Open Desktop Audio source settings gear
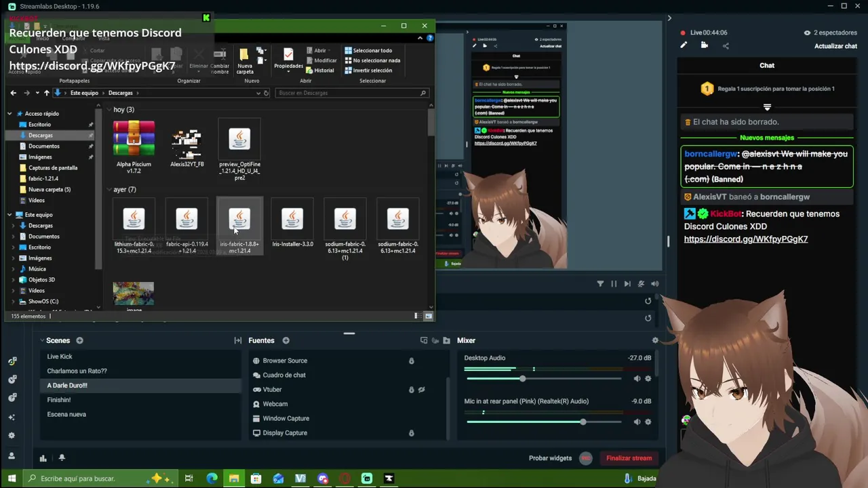Screen dimensions: 868x488 pos(648,378)
